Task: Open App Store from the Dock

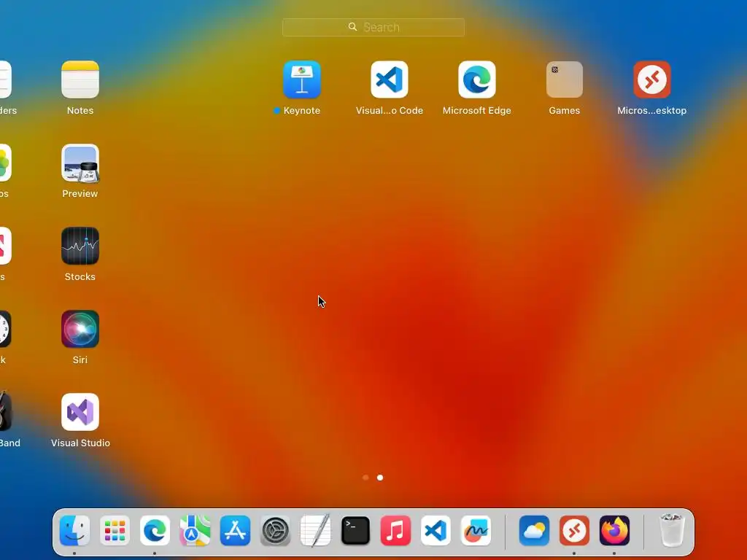Action: 236,531
